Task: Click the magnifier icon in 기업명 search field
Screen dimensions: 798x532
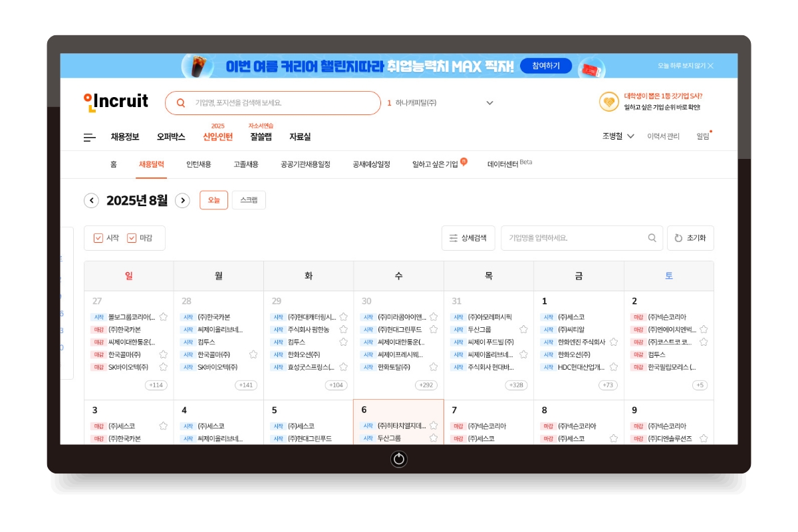Action: [x=652, y=238]
